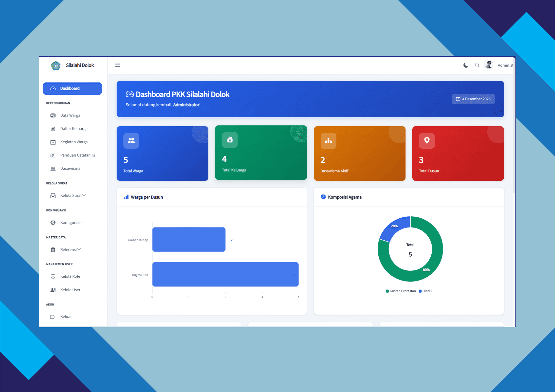Log out using Keluar link
Viewport: 555px width, 392px height.
point(66,317)
